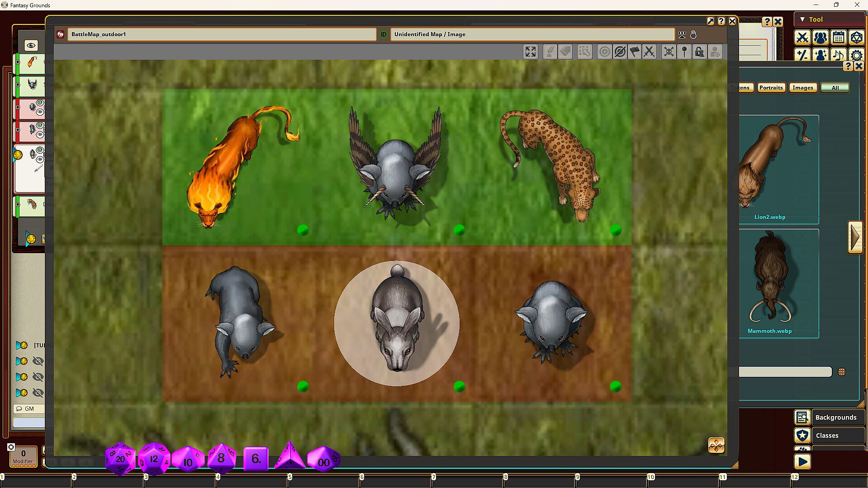868x488 pixels.
Task: Open help for the assets panel
Action: [x=848, y=66]
